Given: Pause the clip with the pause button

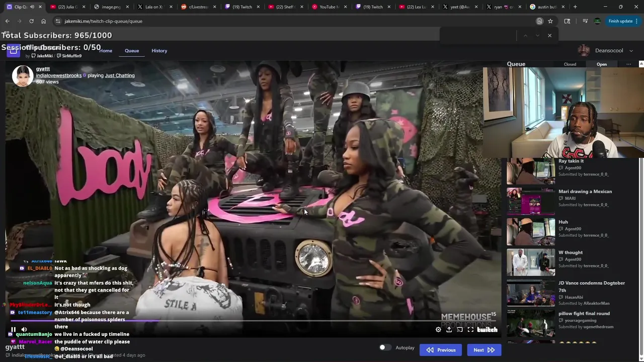Looking at the screenshot, I should click(x=14, y=330).
